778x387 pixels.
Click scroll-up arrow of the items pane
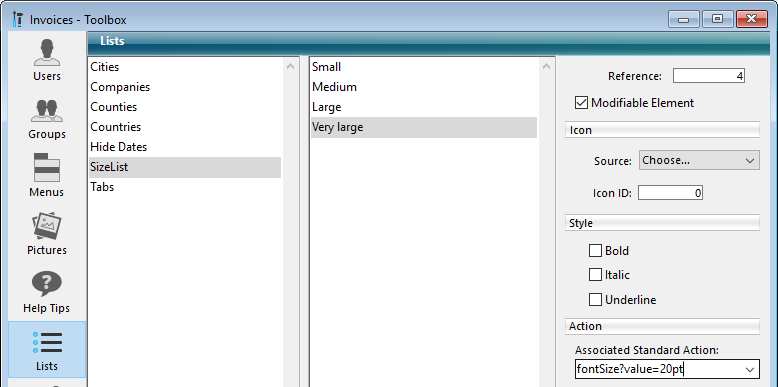coord(546,66)
